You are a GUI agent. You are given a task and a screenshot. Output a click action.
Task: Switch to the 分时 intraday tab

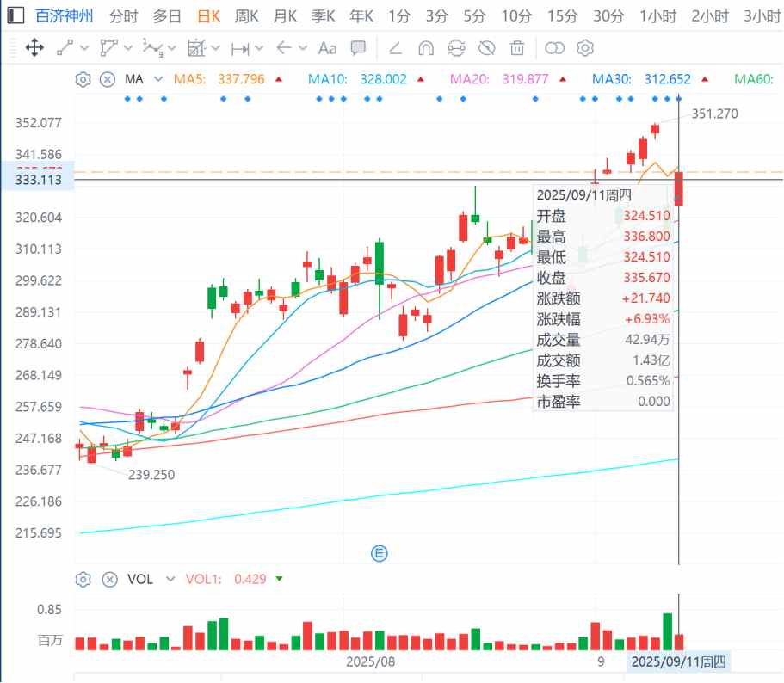tap(124, 15)
